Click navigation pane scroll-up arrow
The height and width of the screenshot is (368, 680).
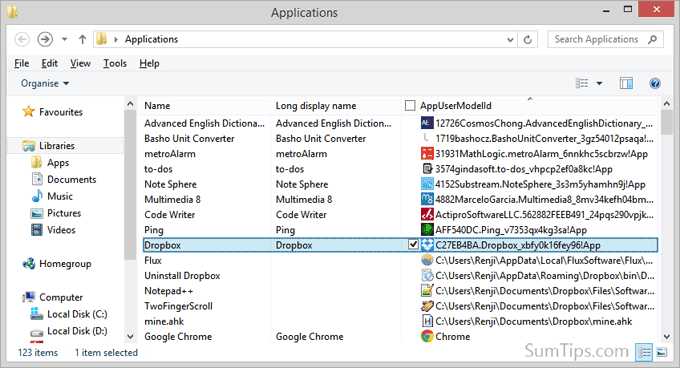point(130,104)
